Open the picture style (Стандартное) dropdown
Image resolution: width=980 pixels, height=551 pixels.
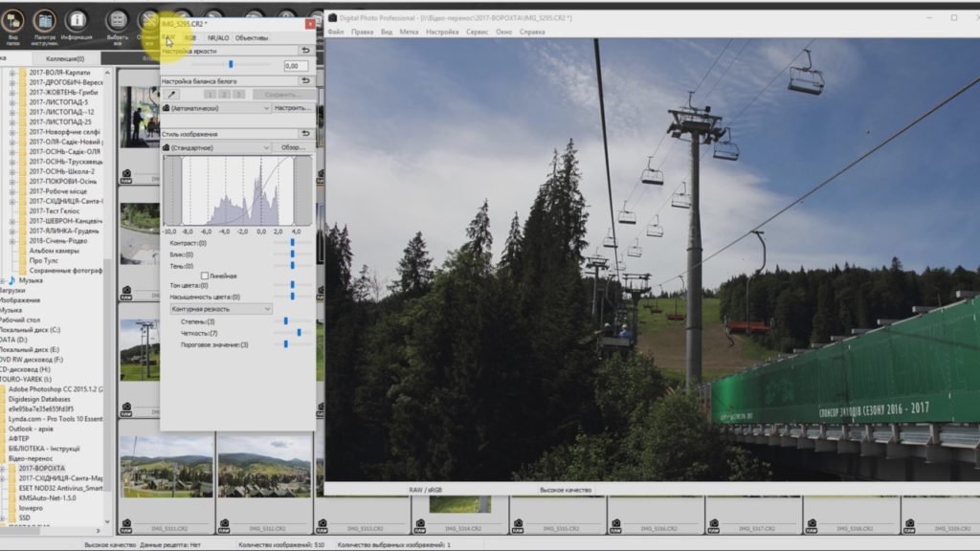(x=216, y=148)
